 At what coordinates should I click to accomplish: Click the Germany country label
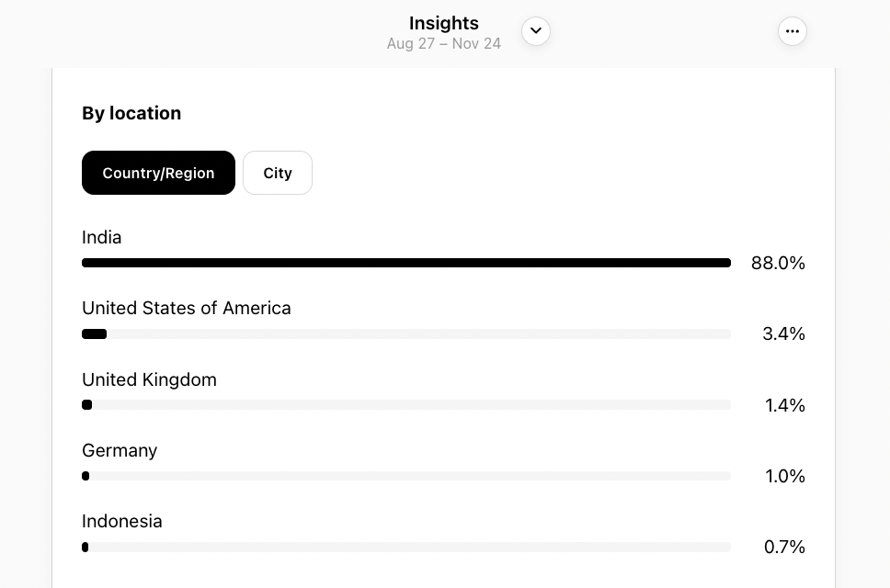[x=120, y=450]
